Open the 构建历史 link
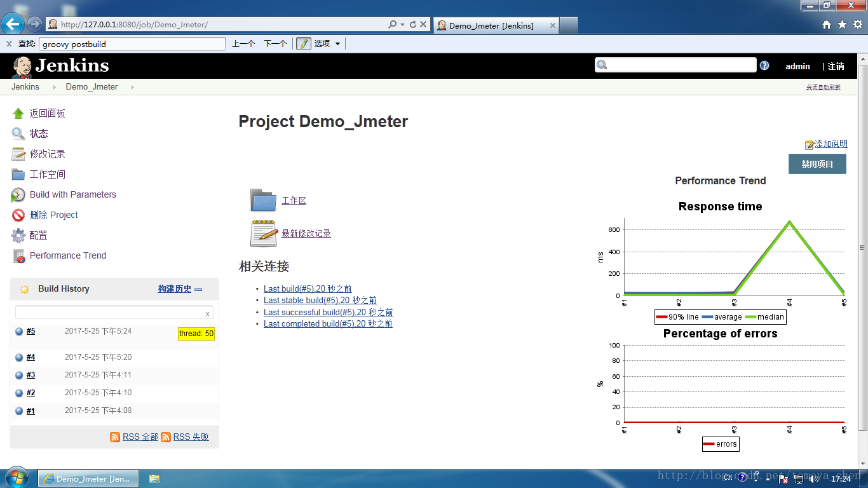Image resolution: width=868 pixels, height=488 pixels. [175, 289]
